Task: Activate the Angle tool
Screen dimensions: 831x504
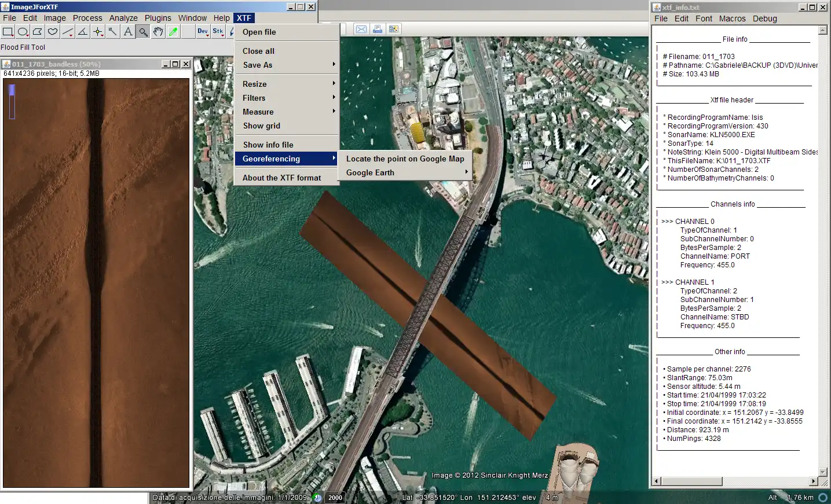Action: pyautogui.click(x=83, y=32)
